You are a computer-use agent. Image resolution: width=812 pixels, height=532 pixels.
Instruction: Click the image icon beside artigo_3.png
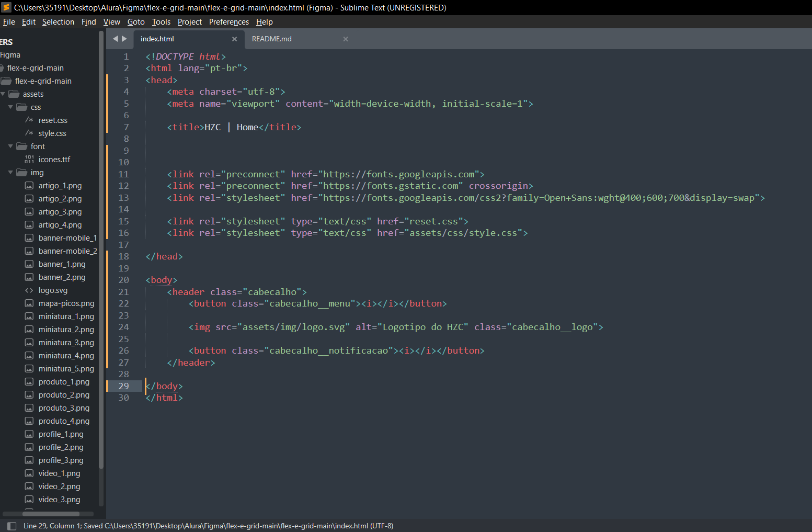pos(29,212)
